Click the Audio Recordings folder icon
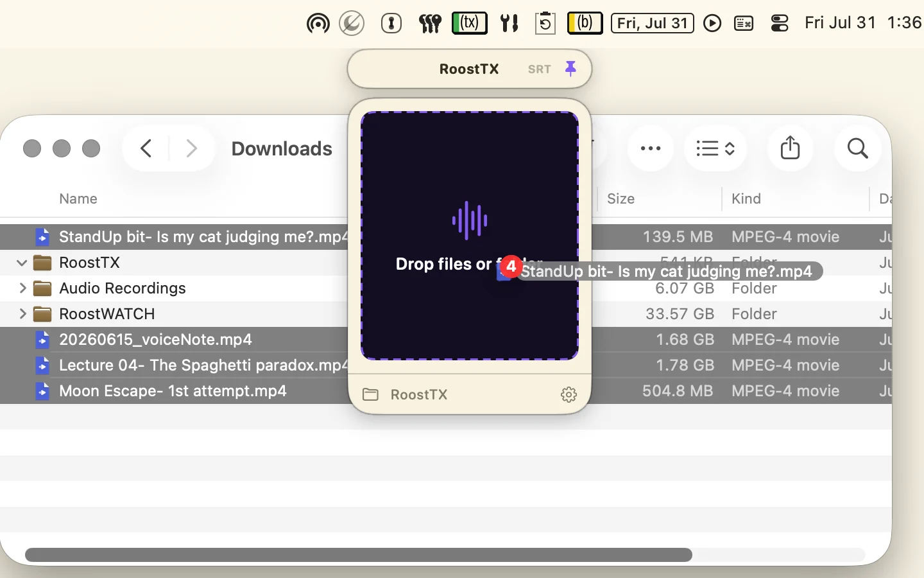924x578 pixels. coord(42,288)
